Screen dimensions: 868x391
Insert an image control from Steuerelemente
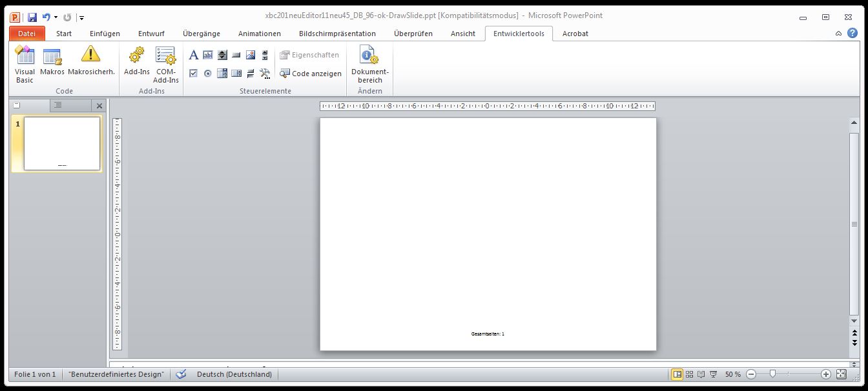point(251,55)
